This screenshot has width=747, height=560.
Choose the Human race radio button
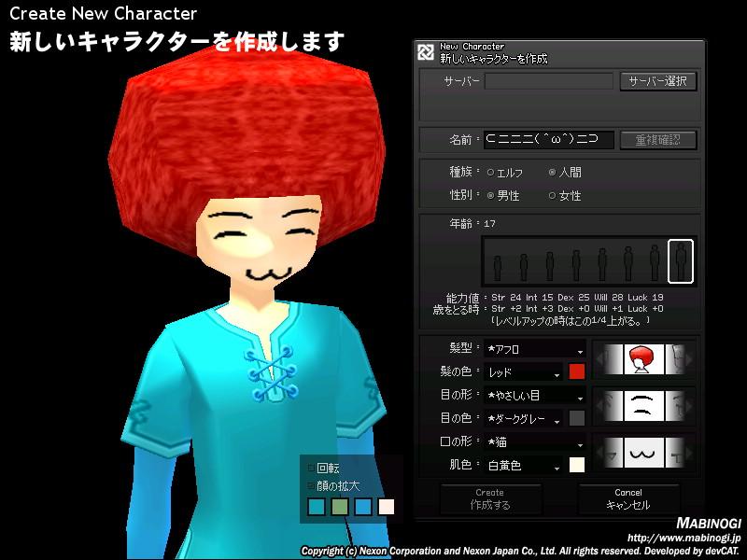(x=552, y=173)
